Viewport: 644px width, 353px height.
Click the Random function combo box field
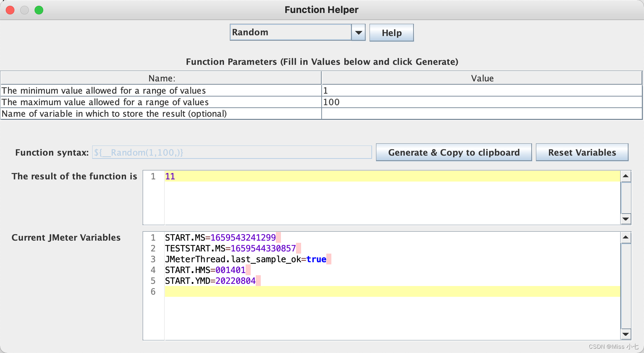pyautogui.click(x=291, y=32)
